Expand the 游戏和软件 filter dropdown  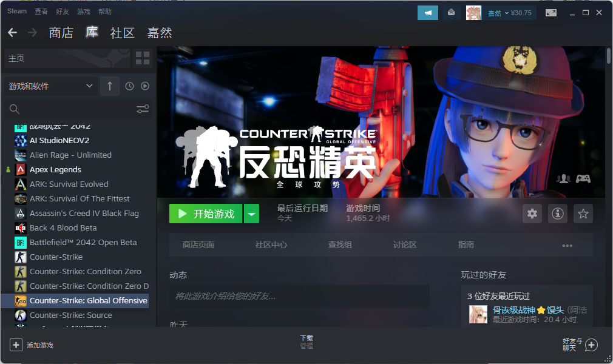point(51,86)
